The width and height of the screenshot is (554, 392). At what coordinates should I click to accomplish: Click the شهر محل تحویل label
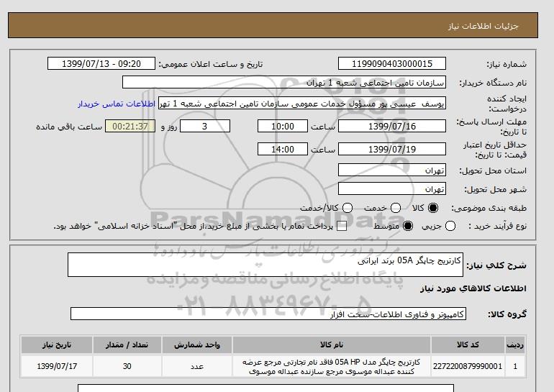[495, 189]
